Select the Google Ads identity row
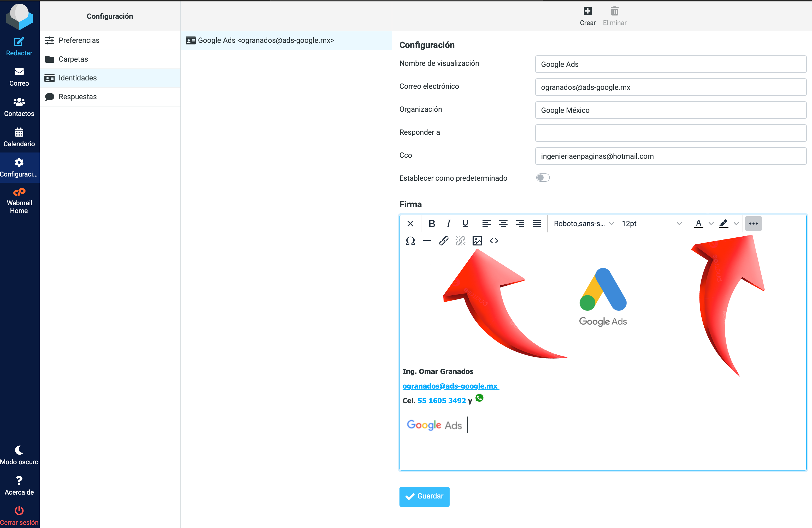This screenshot has width=812, height=528. [x=286, y=40]
